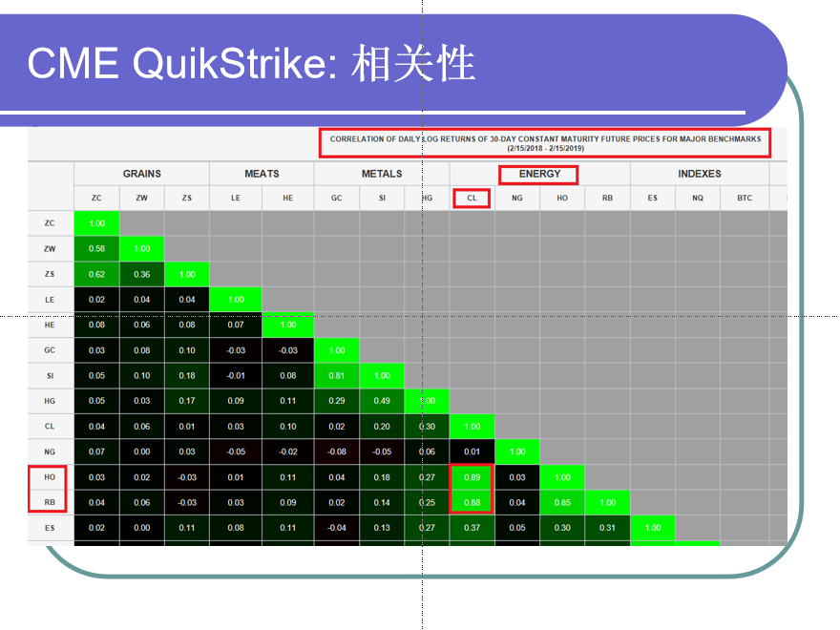Select the 1.00 ES versus ES diagonal cell
Viewport: 840px width, 630px height.
point(653,528)
